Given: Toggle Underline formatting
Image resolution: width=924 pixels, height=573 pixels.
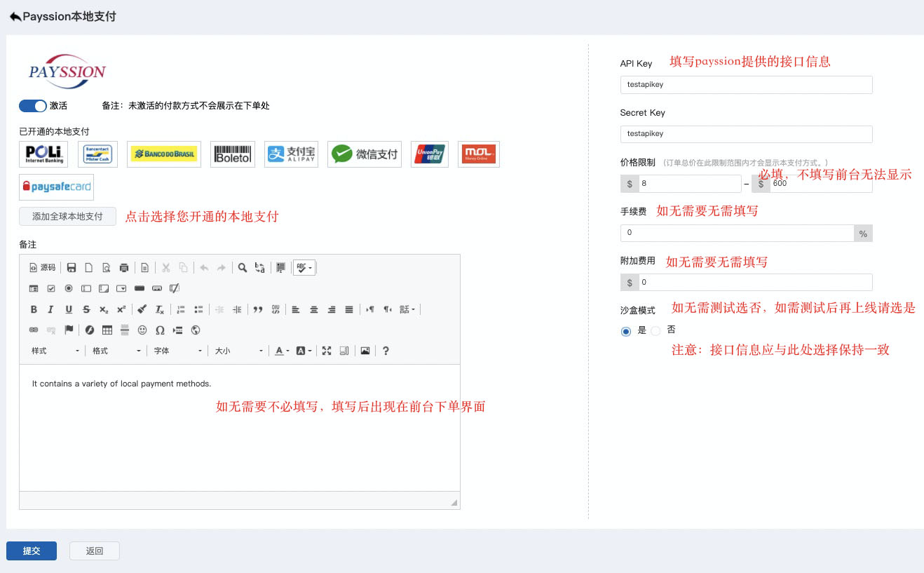Looking at the screenshot, I should [69, 309].
